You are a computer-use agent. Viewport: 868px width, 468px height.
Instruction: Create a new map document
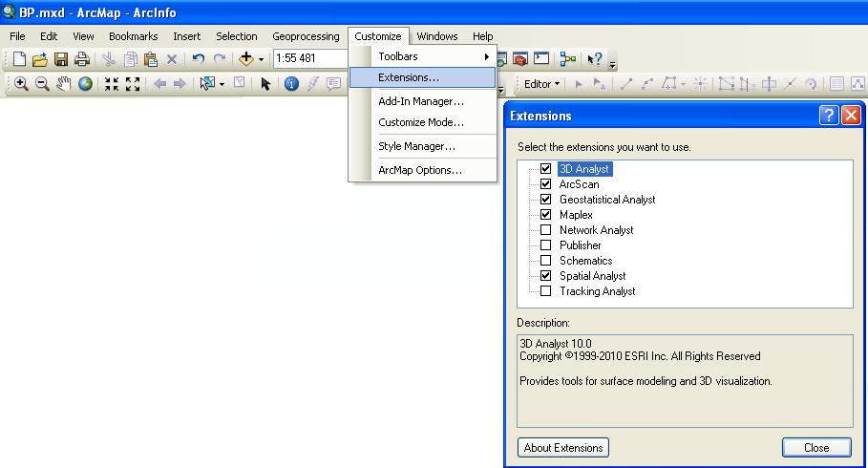coord(19,58)
